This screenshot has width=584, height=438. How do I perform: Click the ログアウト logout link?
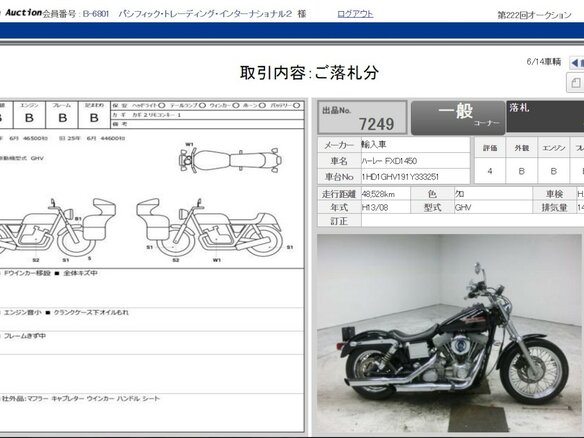355,14
